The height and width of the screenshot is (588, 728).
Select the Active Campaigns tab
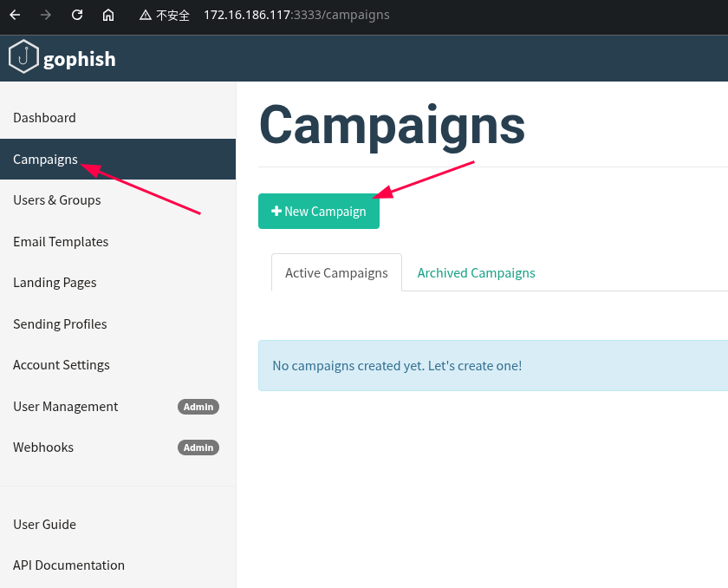coord(336,273)
